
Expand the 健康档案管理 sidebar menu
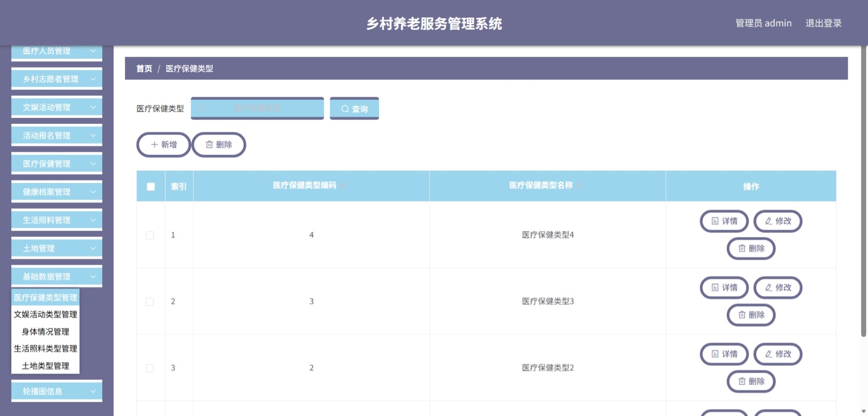[57, 192]
